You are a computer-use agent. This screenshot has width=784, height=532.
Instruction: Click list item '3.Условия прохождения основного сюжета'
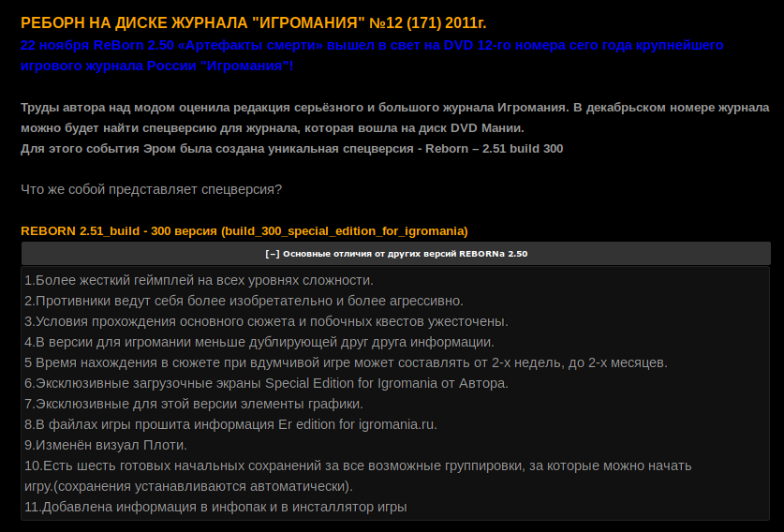click(267, 321)
